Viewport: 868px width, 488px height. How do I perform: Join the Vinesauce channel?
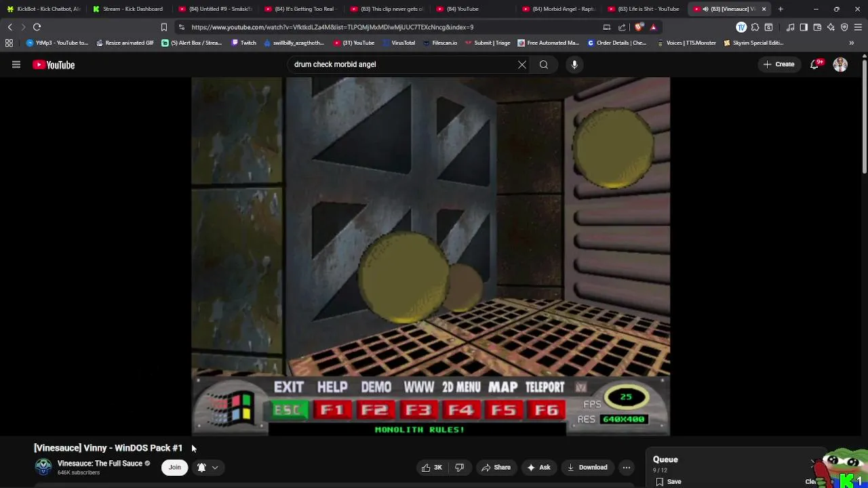tap(175, 467)
